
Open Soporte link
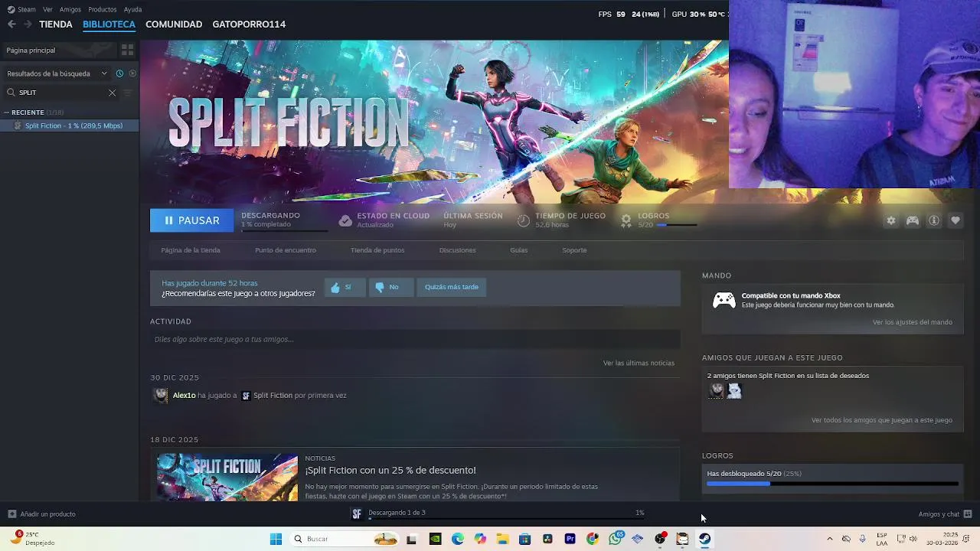[574, 250]
